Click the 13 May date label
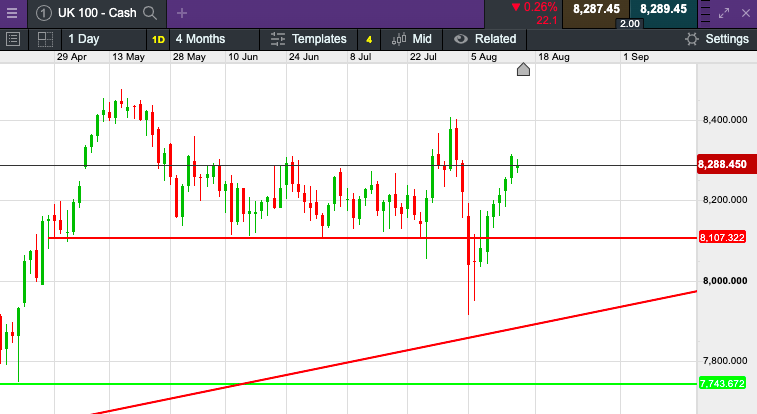Viewport: 757px width, 414px height. tap(128, 57)
